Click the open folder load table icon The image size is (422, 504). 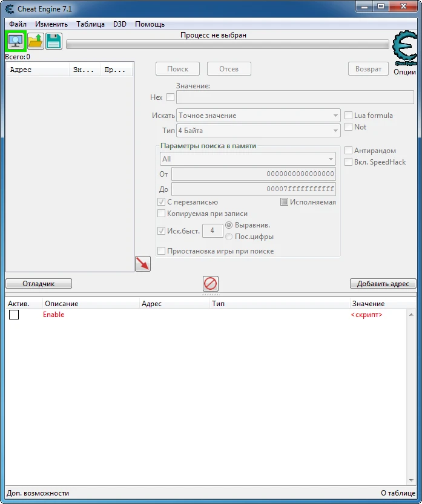pyautogui.click(x=35, y=41)
